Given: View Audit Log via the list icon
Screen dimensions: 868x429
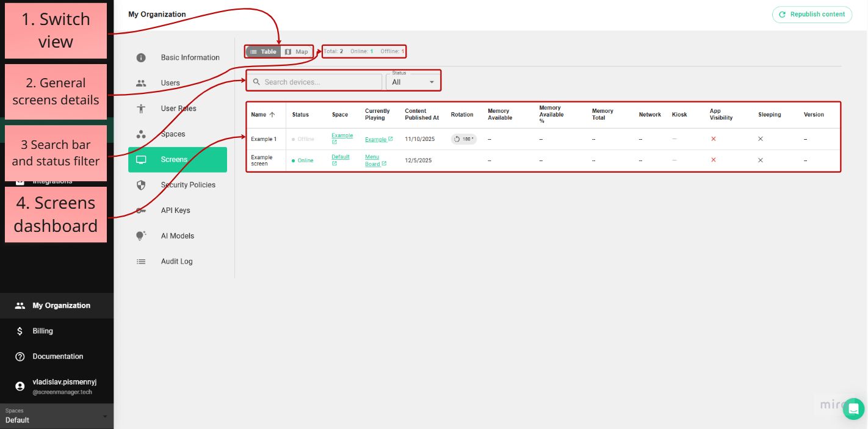Looking at the screenshot, I should [141, 261].
